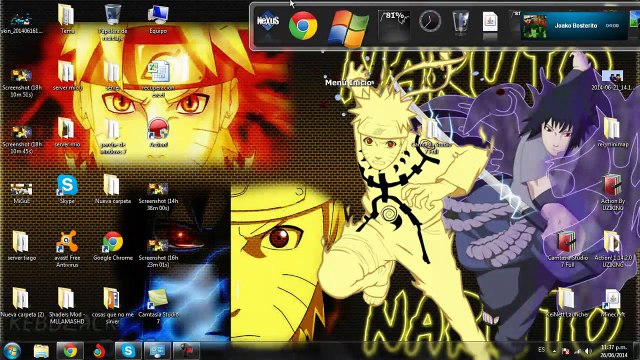
Task: Switch to Chrome in the taskbar
Action: coord(70,351)
